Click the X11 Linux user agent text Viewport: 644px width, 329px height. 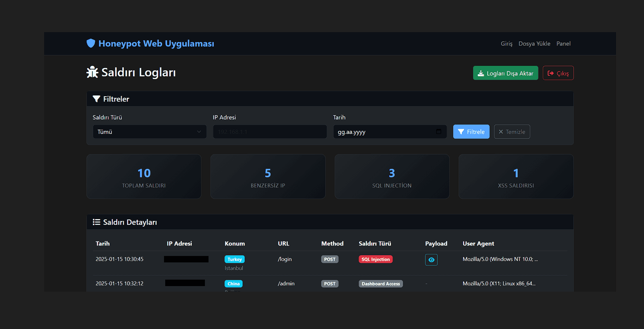point(499,284)
